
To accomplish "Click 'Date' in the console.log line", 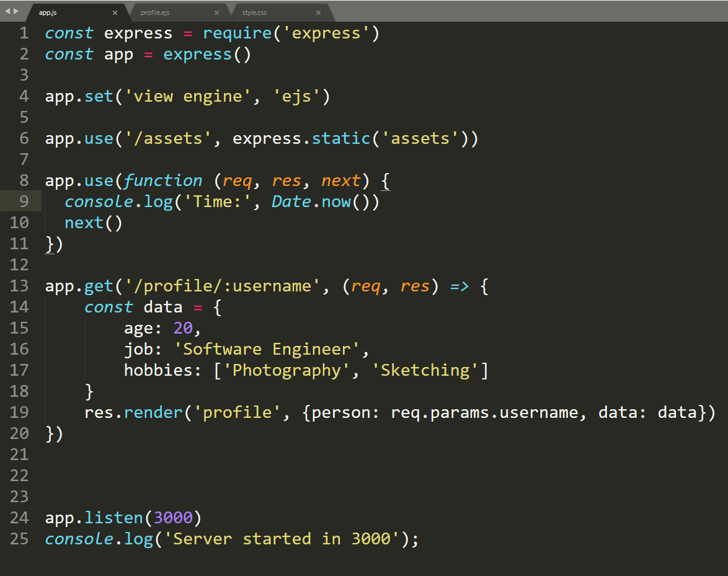I will pos(291,202).
